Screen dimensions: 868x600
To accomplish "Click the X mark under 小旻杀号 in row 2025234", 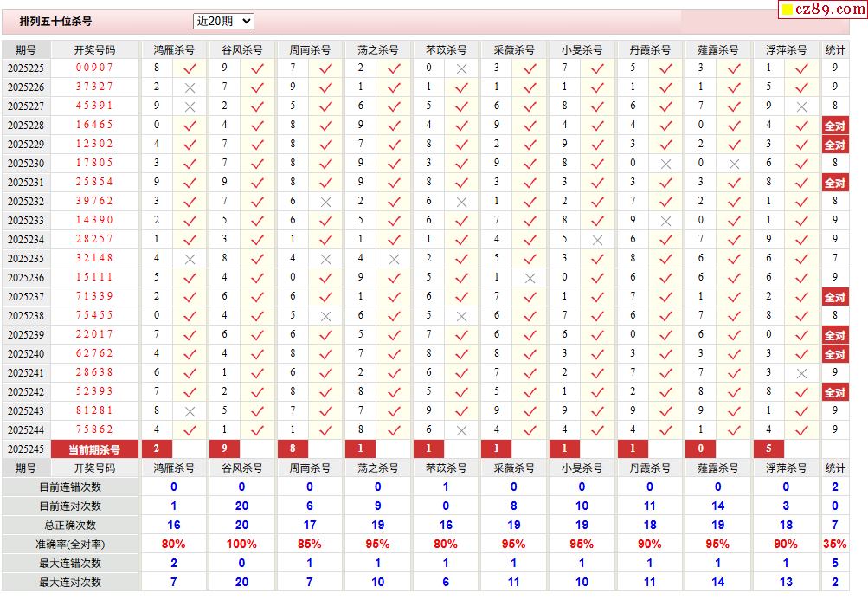I will [597, 241].
